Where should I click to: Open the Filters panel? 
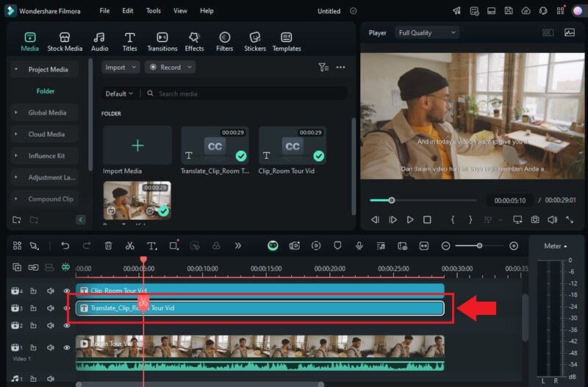point(224,42)
